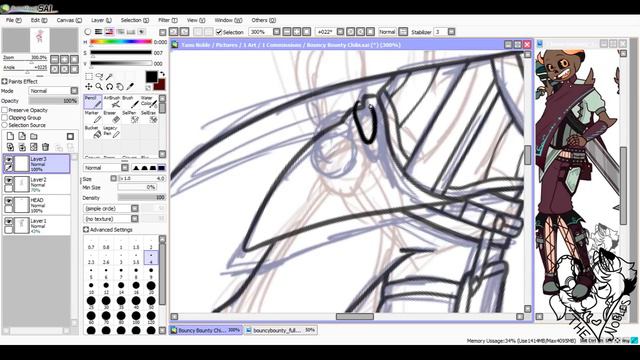Select the move tool
The image size is (640, 360).
coord(89,87)
